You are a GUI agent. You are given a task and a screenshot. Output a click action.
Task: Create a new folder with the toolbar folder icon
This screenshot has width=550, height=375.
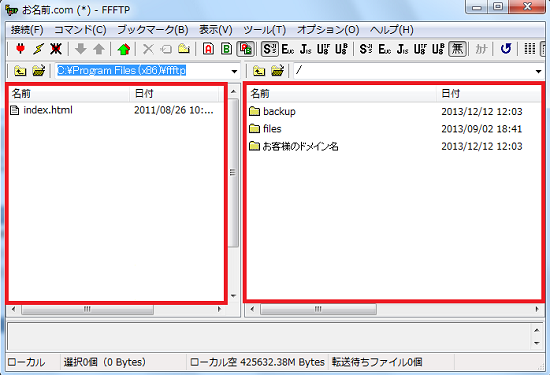[x=184, y=49]
